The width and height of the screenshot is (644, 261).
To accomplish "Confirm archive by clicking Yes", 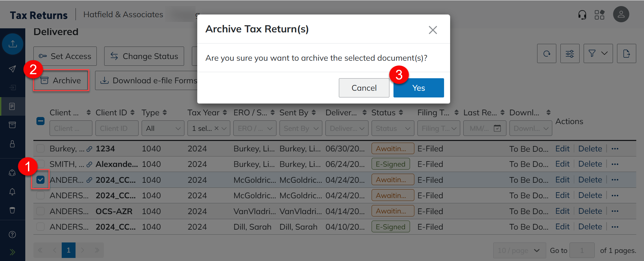I will point(418,88).
